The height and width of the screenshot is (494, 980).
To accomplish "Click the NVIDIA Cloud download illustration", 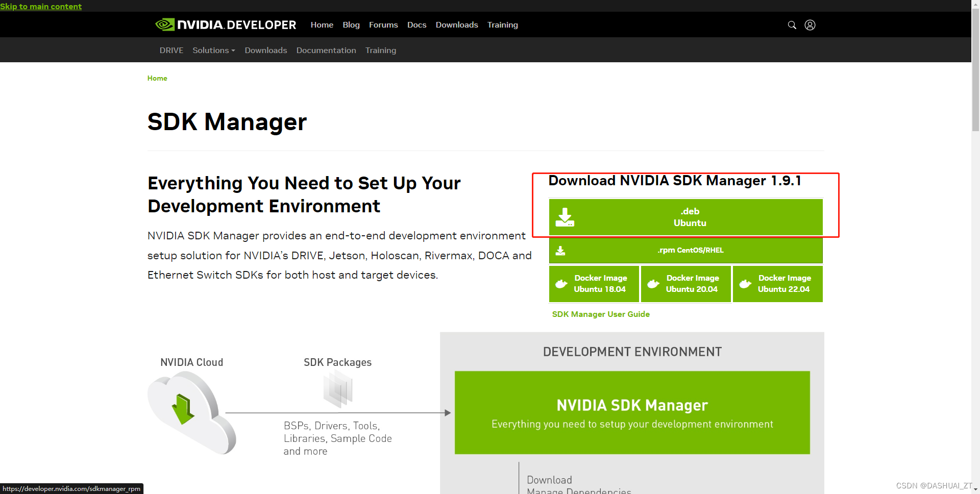I will [x=192, y=412].
